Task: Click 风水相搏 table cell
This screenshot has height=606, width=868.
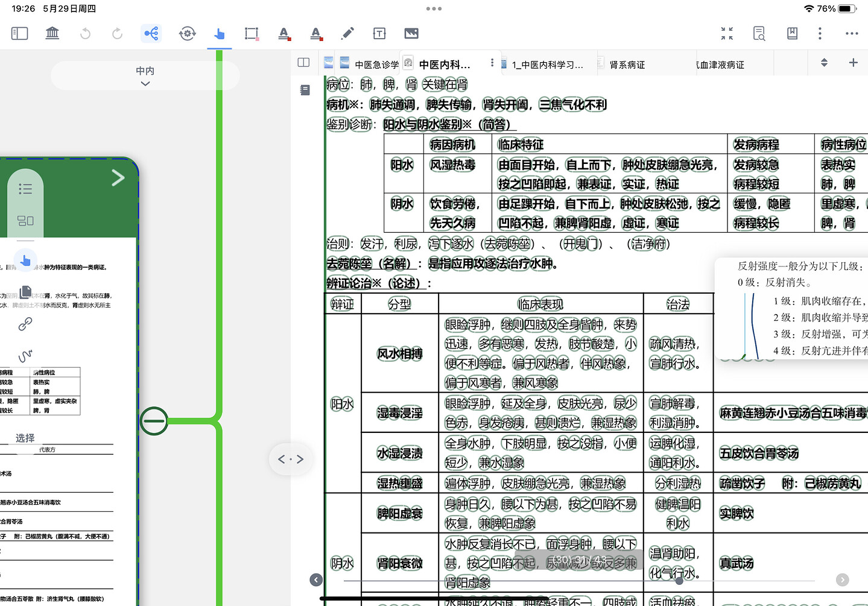Action: (400, 354)
